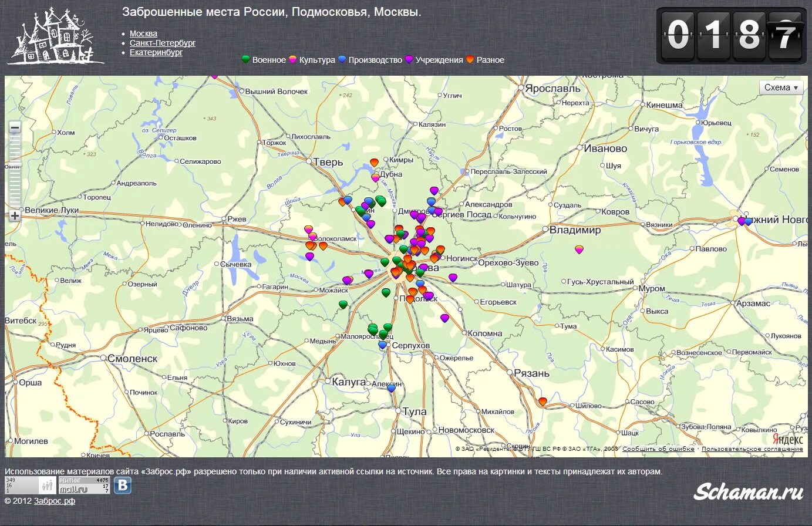Click the blue Производство legend marker
Screen dimensions: 812x526
(x=342, y=59)
